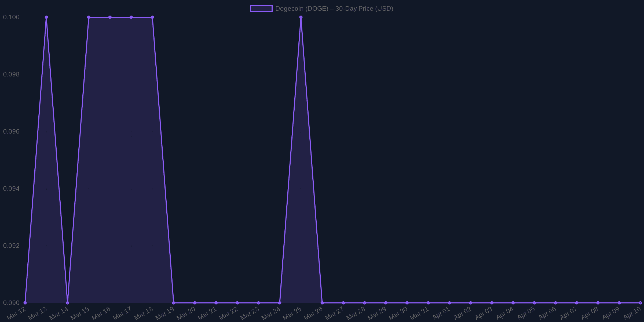The width and height of the screenshot is (644, 322).
Task: Select the Apr 01 data point
Action: (449, 303)
